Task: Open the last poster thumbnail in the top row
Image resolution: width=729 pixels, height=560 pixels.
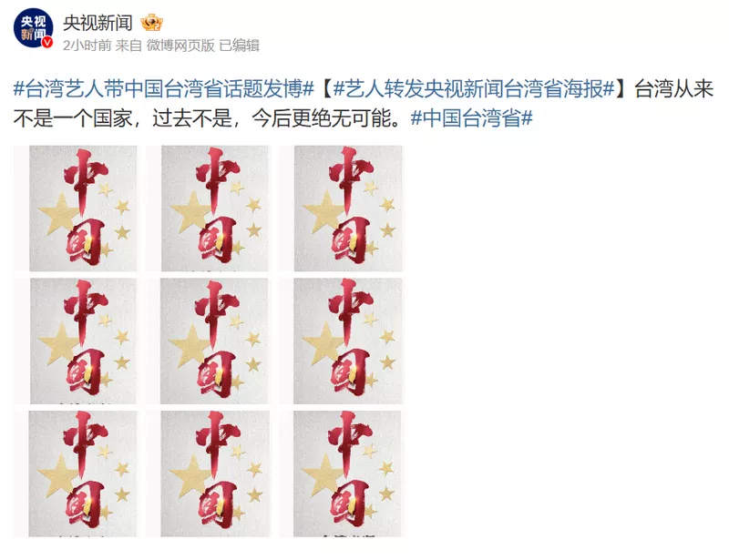Action: click(341, 209)
